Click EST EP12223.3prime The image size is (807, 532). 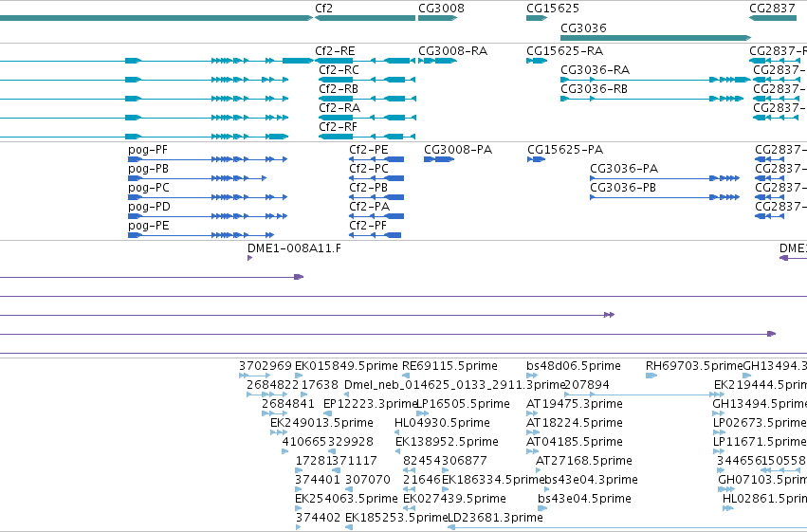(x=327, y=413)
